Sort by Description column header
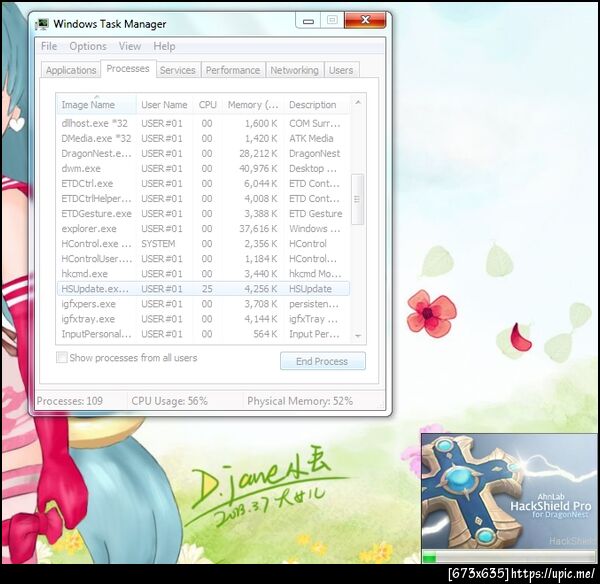This screenshot has height=584, width=600. [x=317, y=104]
